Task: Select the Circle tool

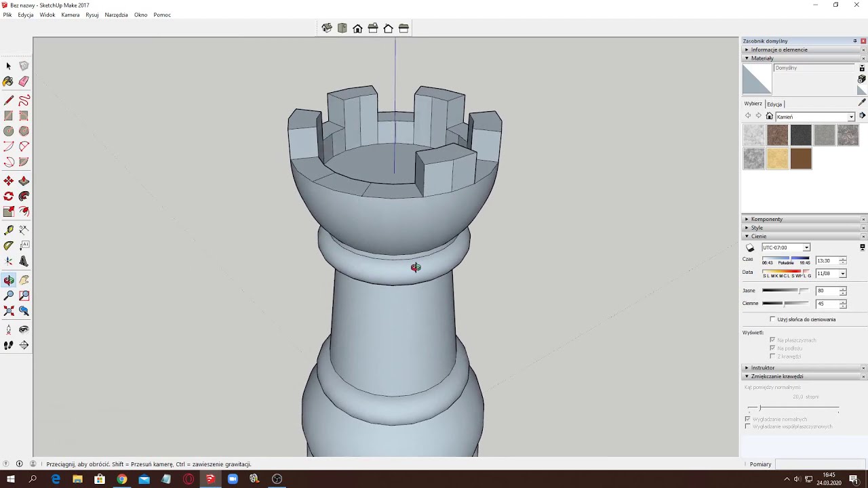Action: tap(8, 131)
